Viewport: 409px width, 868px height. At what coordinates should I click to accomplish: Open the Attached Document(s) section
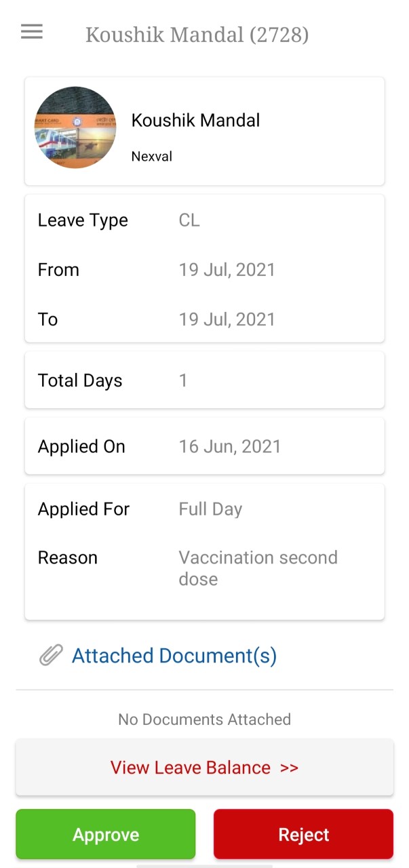174,655
